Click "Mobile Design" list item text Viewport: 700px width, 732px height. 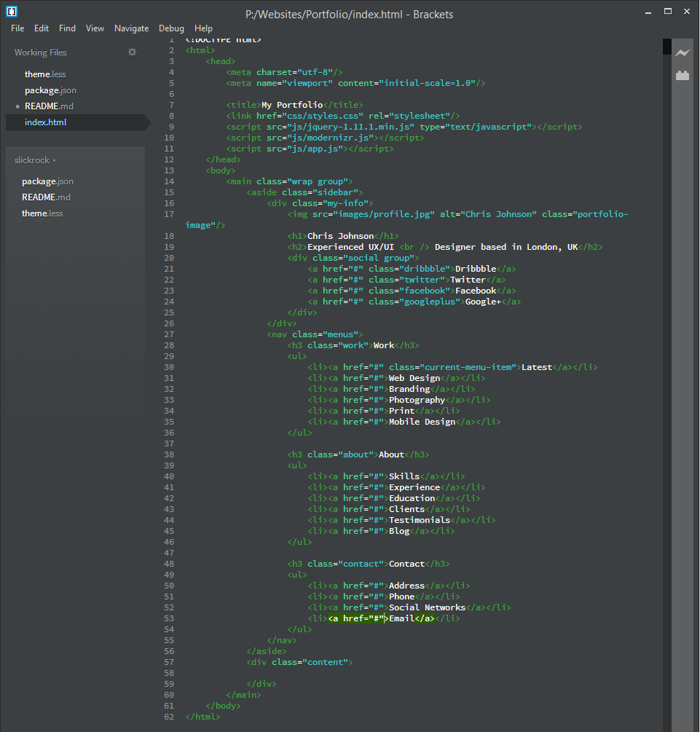click(x=422, y=422)
